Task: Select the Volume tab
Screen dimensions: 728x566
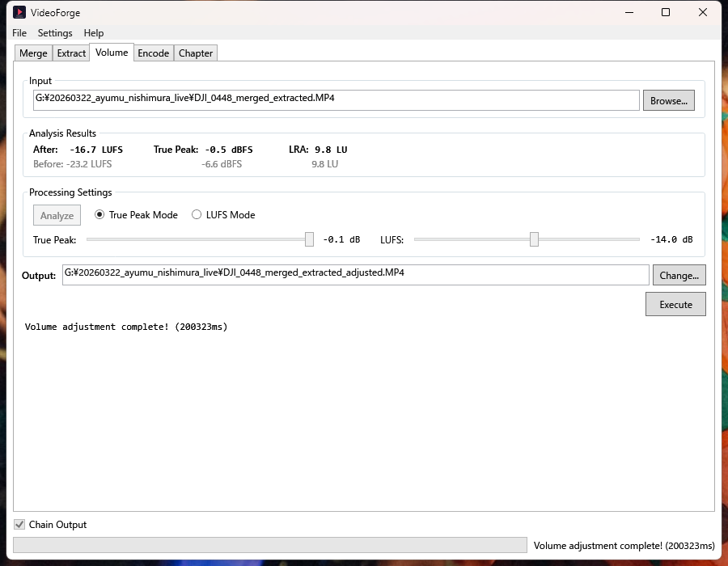Action: (x=112, y=53)
